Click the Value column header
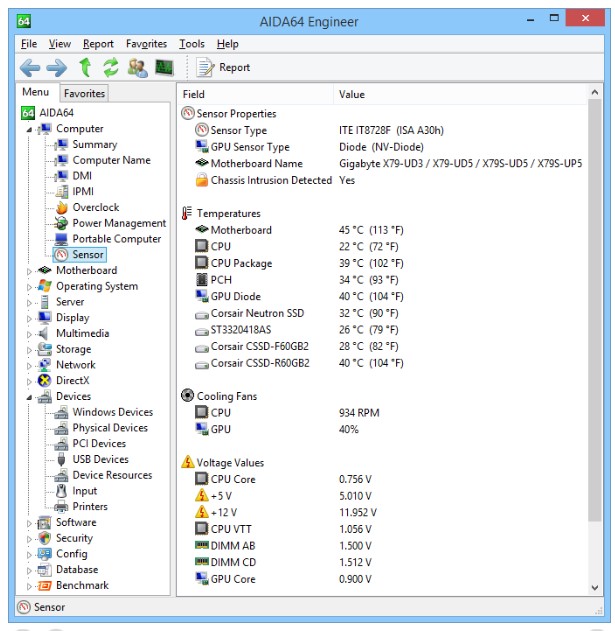 click(x=460, y=94)
